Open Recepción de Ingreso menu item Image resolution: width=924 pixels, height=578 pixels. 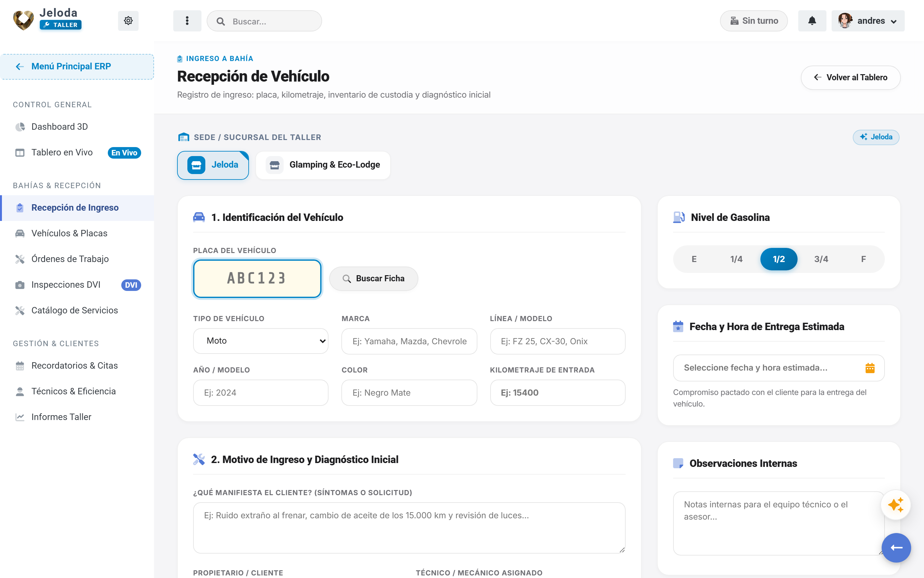point(77,207)
